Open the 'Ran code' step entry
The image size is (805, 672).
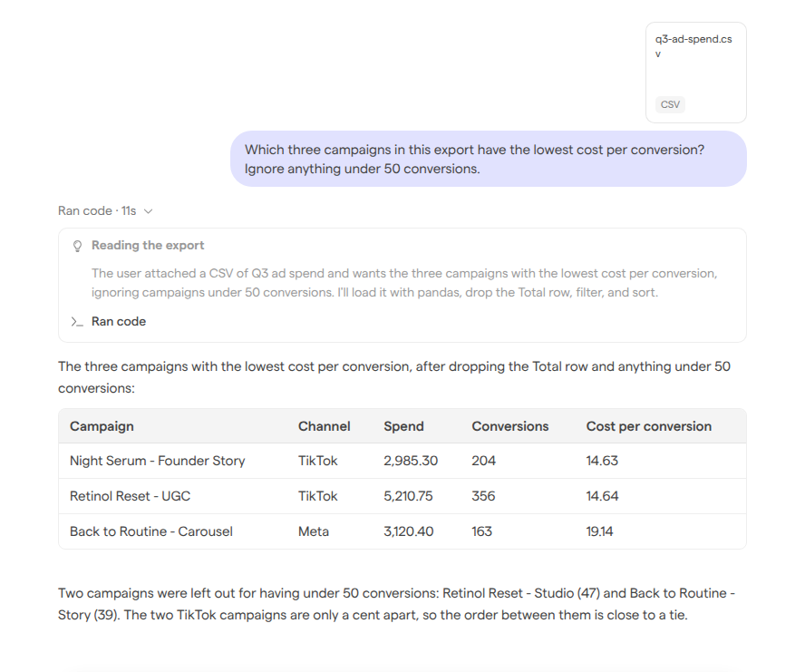(x=119, y=322)
